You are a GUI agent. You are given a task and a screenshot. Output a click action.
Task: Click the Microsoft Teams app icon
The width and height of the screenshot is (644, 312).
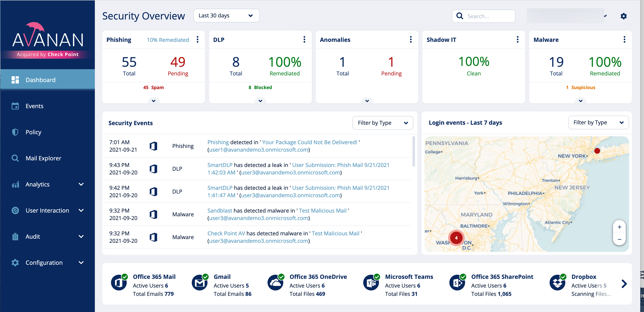coord(371,283)
